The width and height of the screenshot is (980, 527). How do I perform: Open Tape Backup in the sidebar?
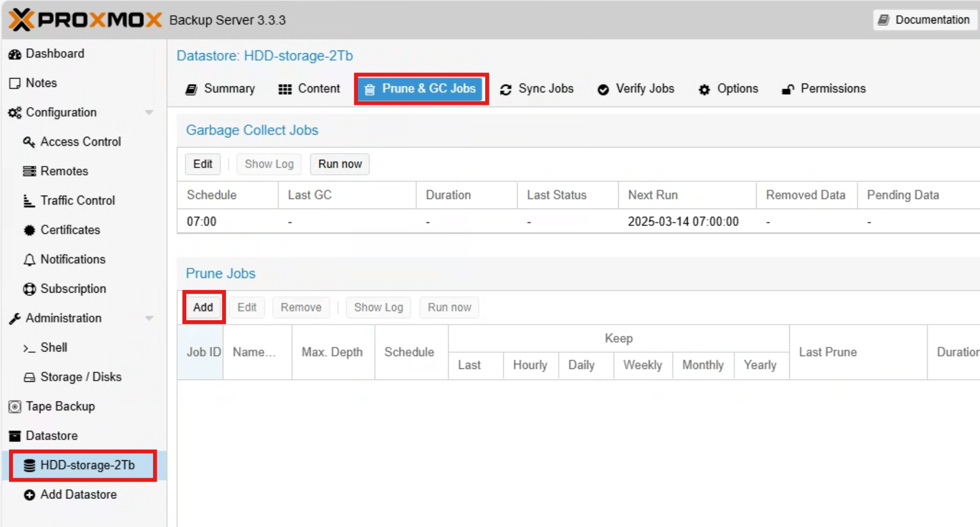(84, 406)
